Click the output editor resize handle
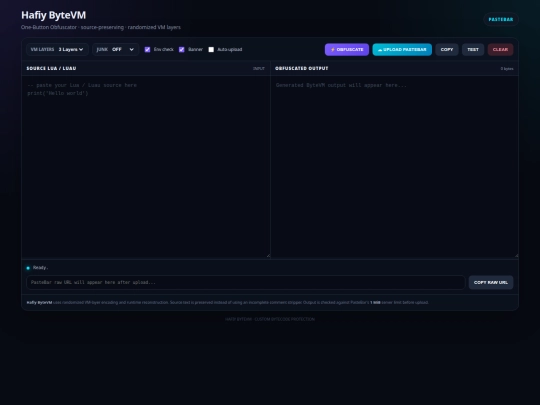The height and width of the screenshot is (405, 540). [516, 256]
